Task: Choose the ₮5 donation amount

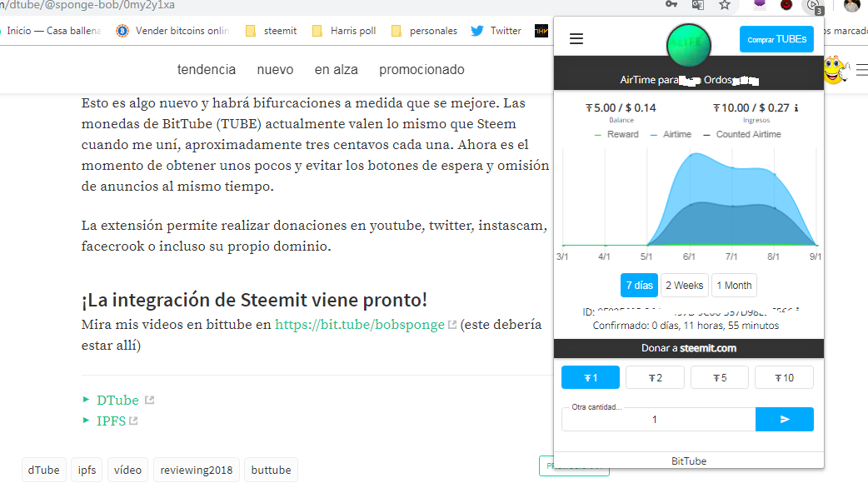Action: [x=720, y=378]
